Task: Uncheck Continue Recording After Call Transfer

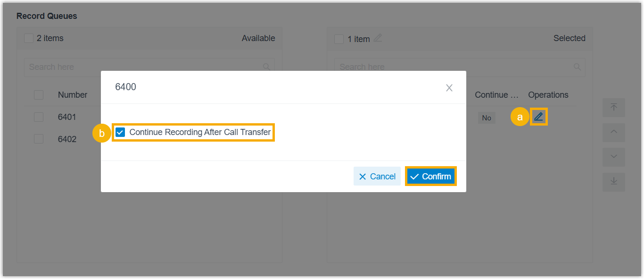Action: (x=120, y=133)
